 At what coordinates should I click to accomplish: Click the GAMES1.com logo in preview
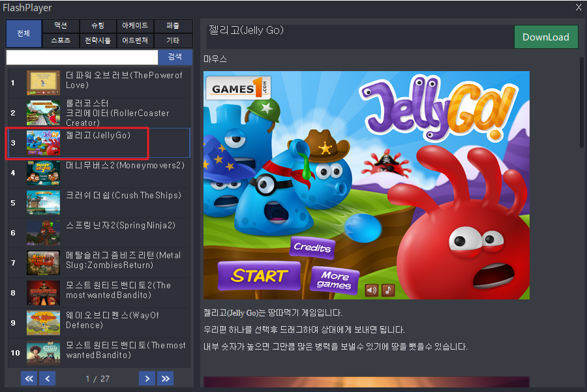point(239,88)
